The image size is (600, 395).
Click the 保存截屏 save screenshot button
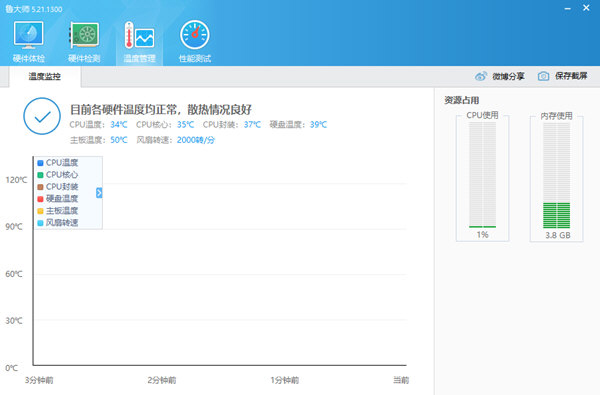562,76
